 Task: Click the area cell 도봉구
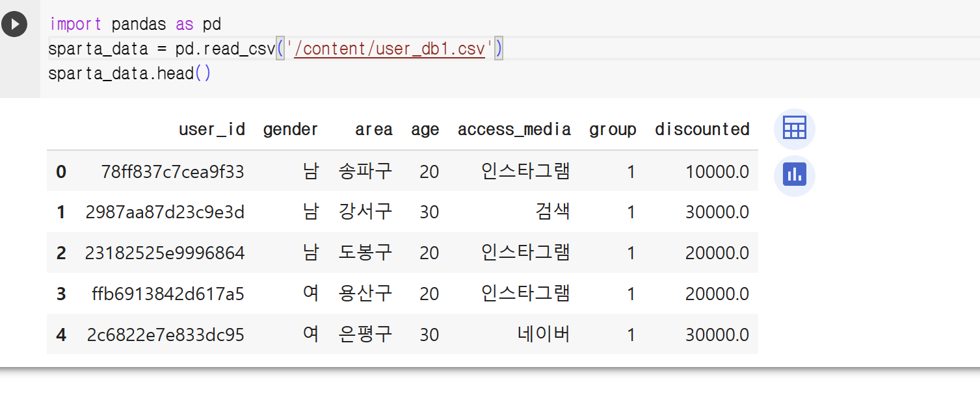pyautogui.click(x=365, y=253)
